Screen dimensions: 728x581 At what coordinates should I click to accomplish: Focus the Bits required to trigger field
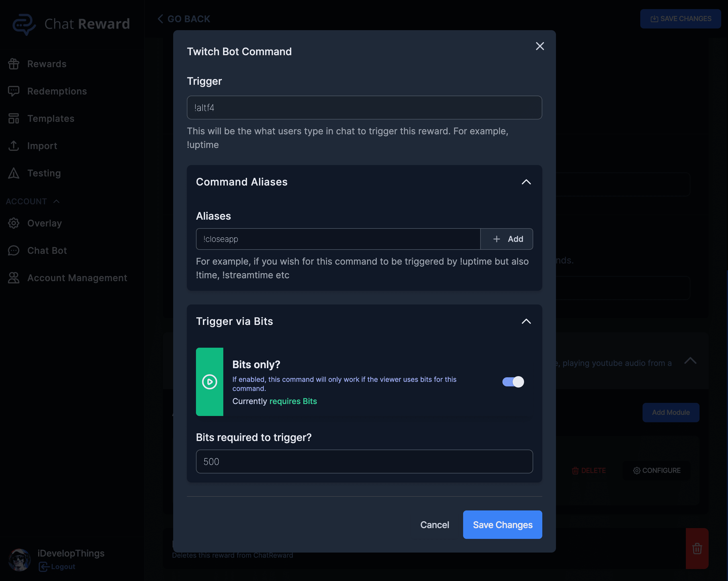click(364, 461)
